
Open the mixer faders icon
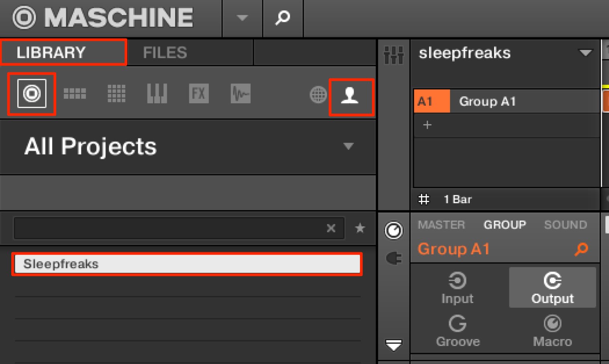(x=394, y=55)
